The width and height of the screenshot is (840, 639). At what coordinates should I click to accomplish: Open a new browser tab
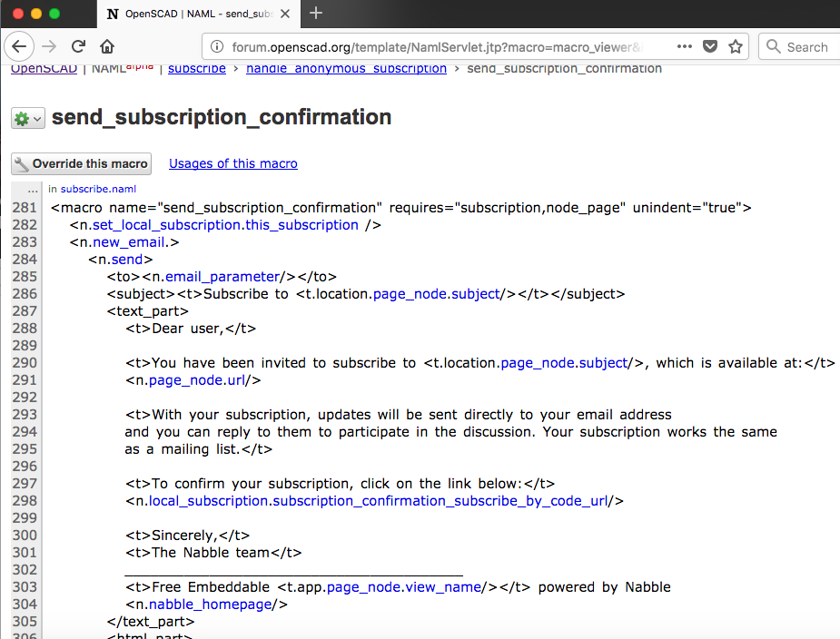click(x=316, y=13)
